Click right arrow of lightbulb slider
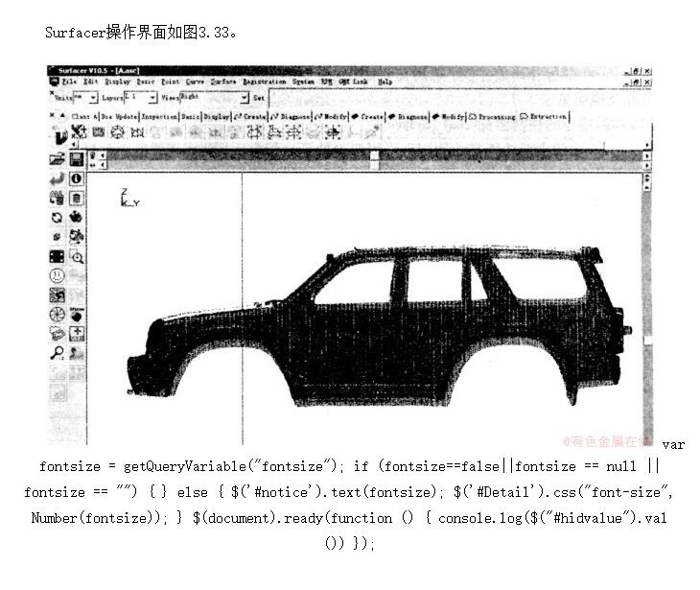Image resolution: width=700 pixels, height=590 pixels. 647,155
